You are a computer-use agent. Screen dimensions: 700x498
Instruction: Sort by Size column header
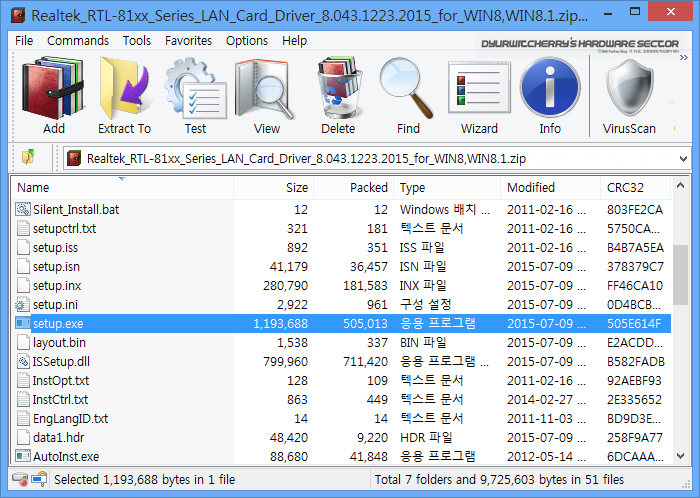tap(273, 188)
